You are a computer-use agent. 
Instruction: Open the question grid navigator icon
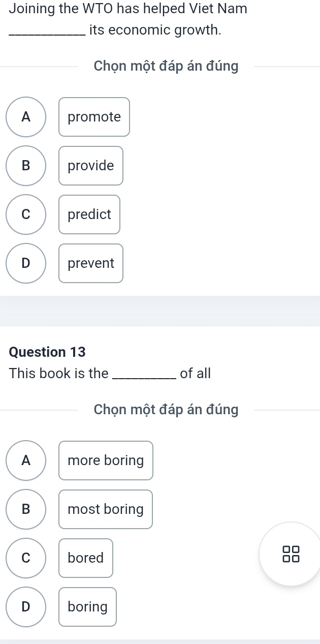point(292,554)
